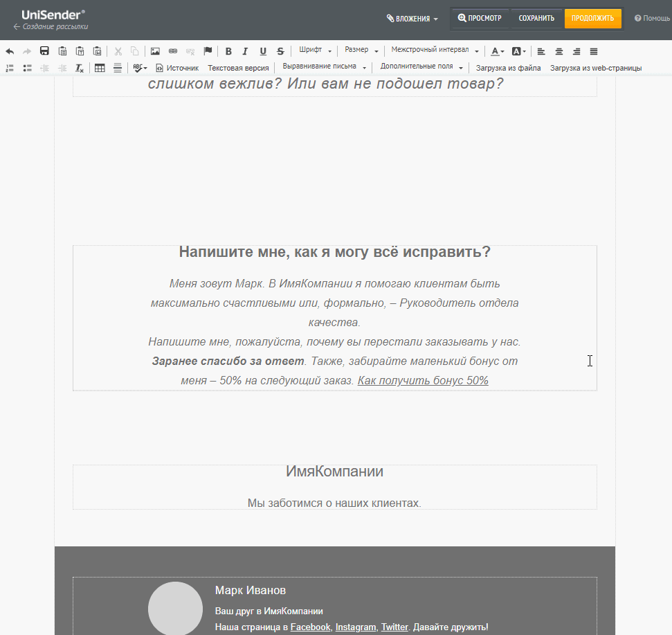Click the Марк Иванов name text
The height and width of the screenshot is (635, 672).
(251, 591)
